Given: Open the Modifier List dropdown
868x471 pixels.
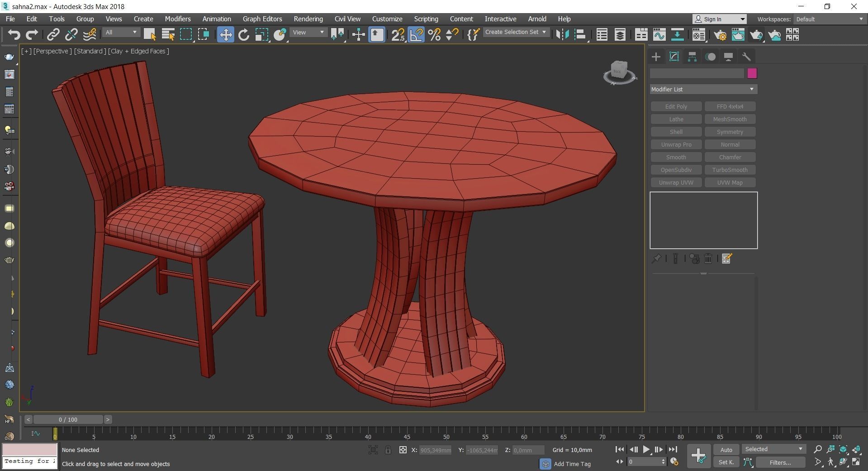Looking at the screenshot, I should [703, 89].
